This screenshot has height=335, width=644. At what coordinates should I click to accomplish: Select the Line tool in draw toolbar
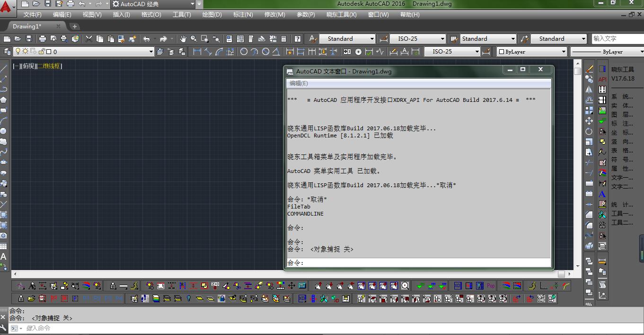pos(3,68)
